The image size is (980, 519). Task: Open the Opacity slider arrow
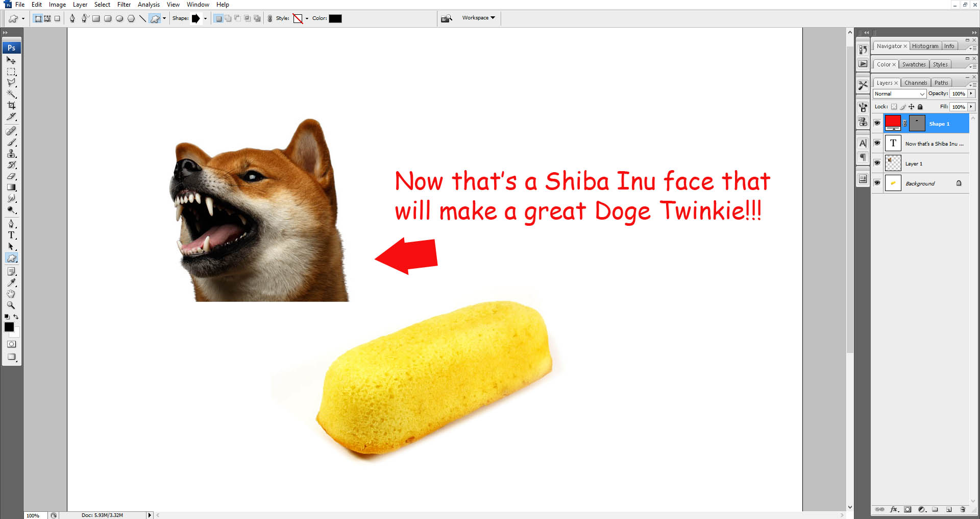point(971,93)
